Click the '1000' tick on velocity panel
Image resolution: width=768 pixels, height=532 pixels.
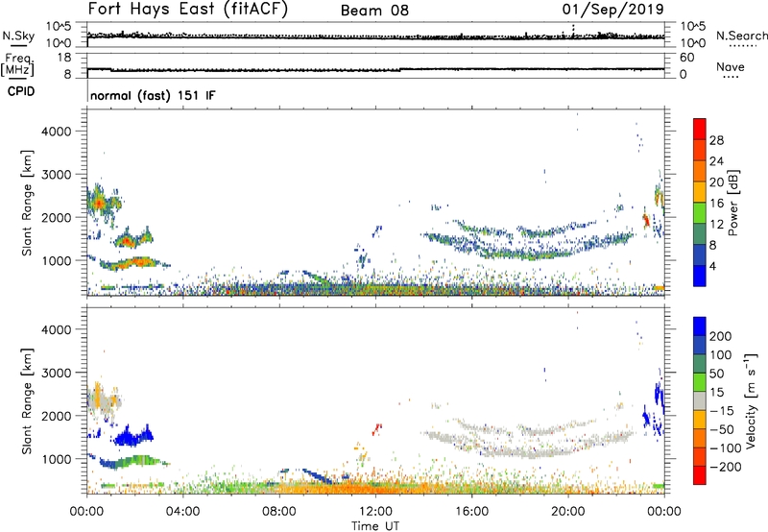click(56, 459)
